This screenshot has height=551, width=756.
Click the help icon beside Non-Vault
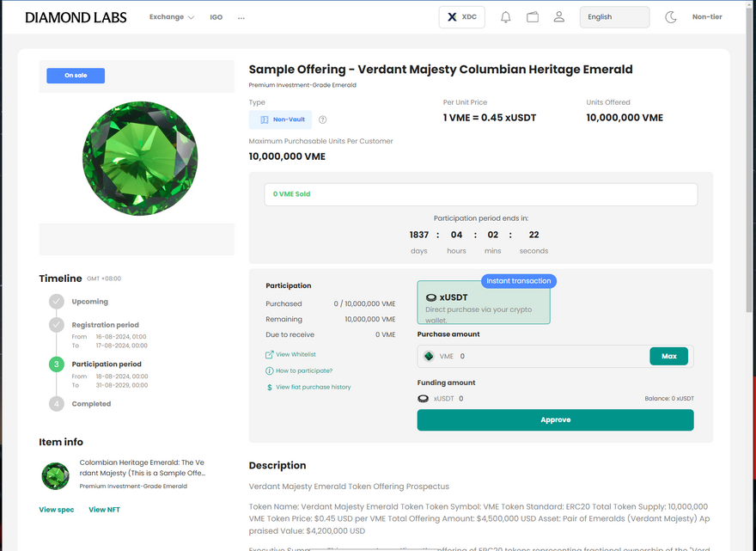tap(323, 120)
